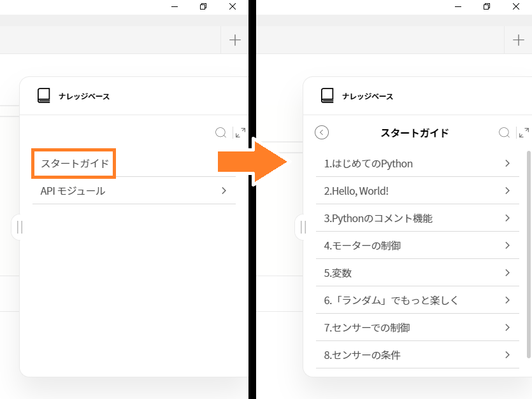Open the chapter 5.変数

pyautogui.click(x=418, y=273)
